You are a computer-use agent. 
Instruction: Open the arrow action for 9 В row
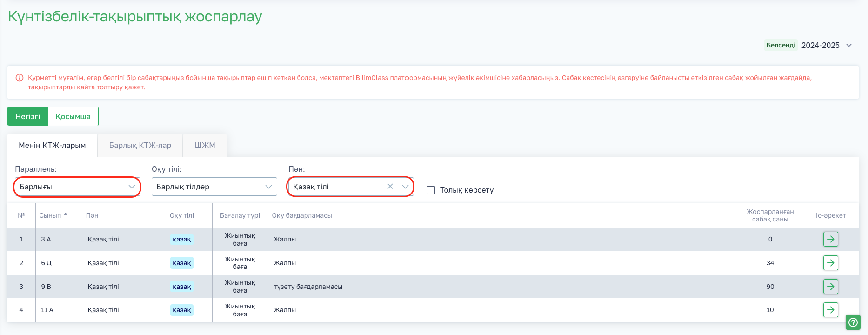[830, 287]
